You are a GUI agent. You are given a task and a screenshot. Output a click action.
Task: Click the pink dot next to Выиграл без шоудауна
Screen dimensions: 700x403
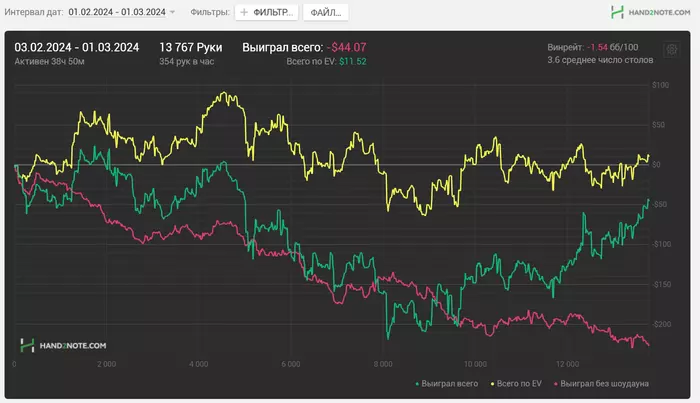pos(555,383)
